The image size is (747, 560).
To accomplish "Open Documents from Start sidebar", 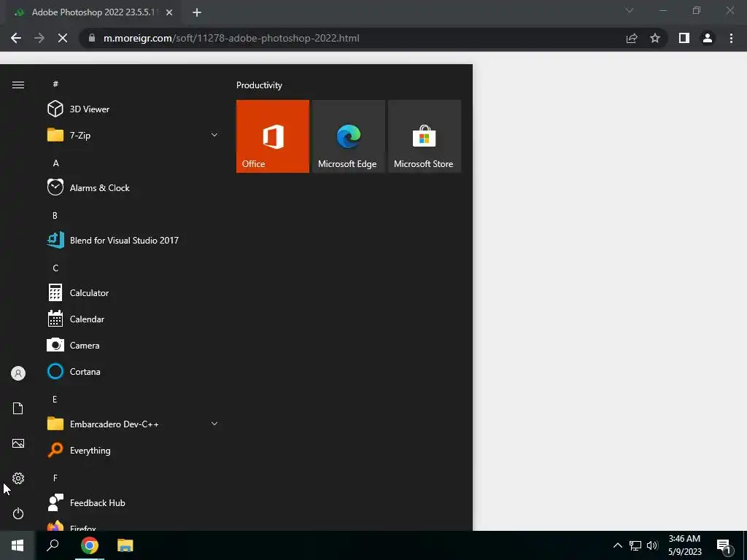I will [x=18, y=408].
